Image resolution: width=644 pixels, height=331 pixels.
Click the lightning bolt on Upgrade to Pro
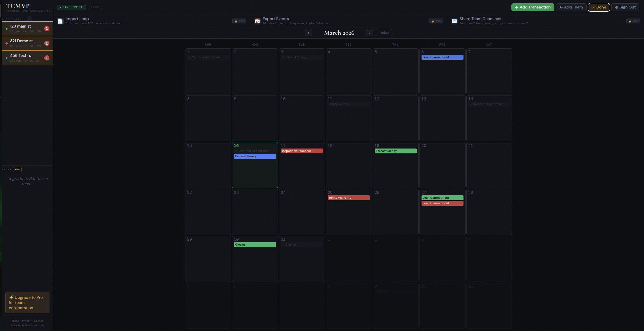point(12,297)
